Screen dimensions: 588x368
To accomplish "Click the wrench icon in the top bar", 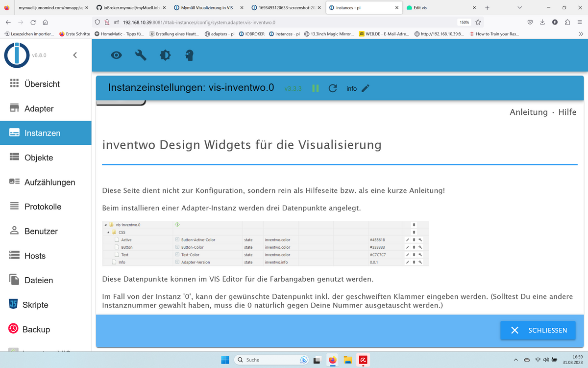I will pos(141,55).
